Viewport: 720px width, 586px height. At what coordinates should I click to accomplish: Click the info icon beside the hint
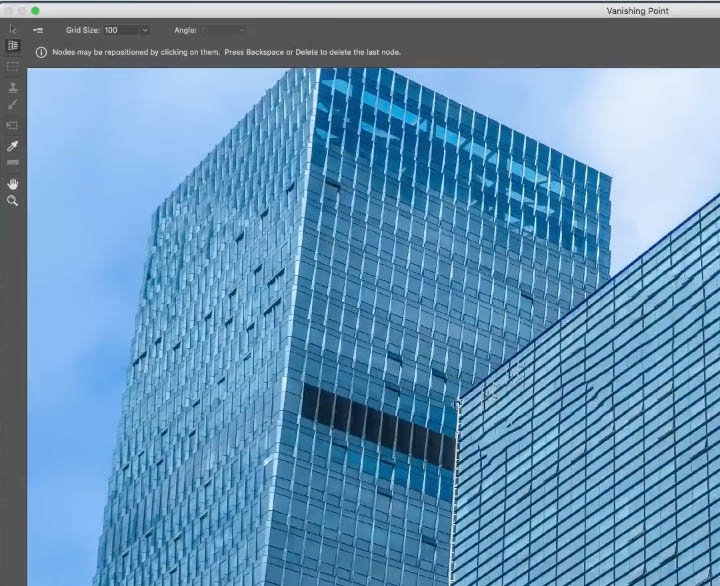(41, 52)
